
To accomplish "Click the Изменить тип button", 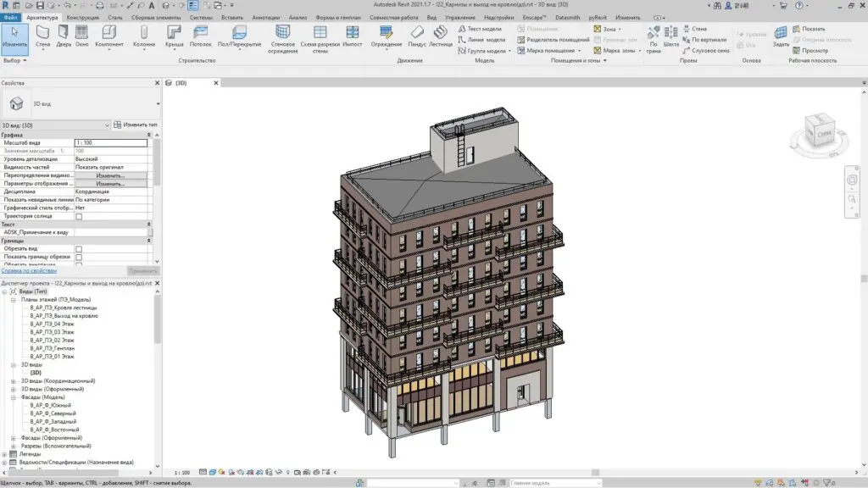I will pyautogui.click(x=136, y=125).
